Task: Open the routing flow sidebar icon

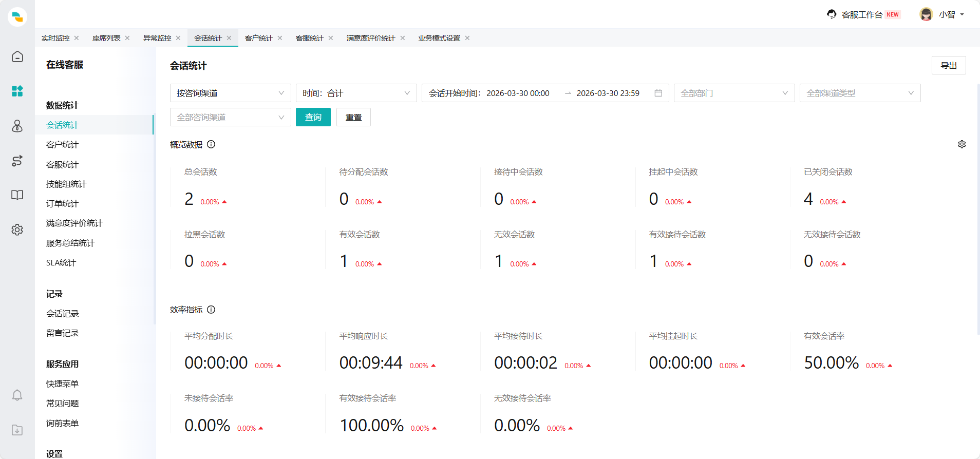Action: pyautogui.click(x=17, y=161)
